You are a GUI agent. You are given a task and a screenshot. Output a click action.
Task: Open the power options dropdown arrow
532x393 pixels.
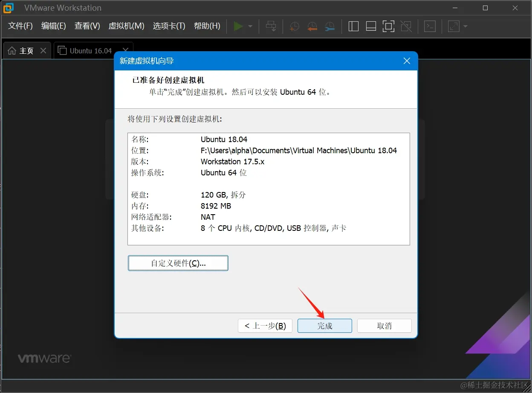250,26
